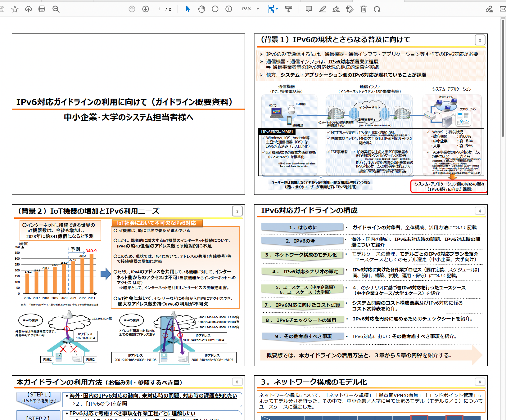Activate the hand panning tool
Viewport: 506px width, 420px height.
coord(201,9)
